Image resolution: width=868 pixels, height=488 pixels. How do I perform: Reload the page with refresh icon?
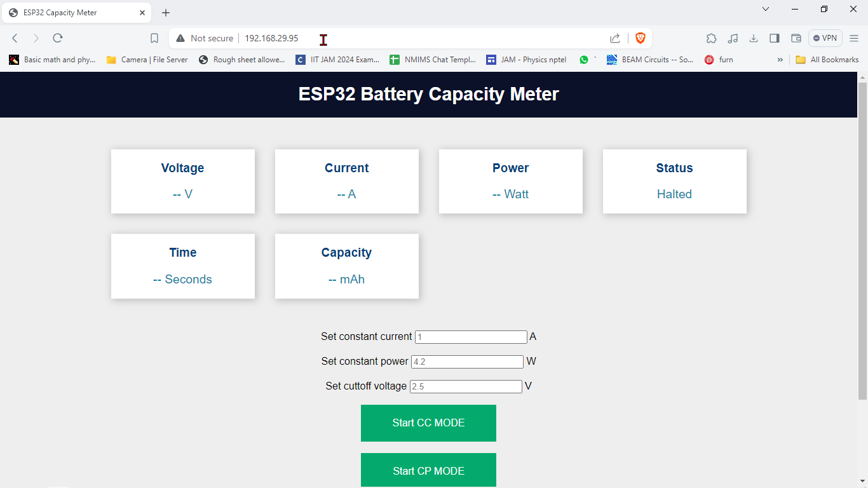[x=58, y=38]
